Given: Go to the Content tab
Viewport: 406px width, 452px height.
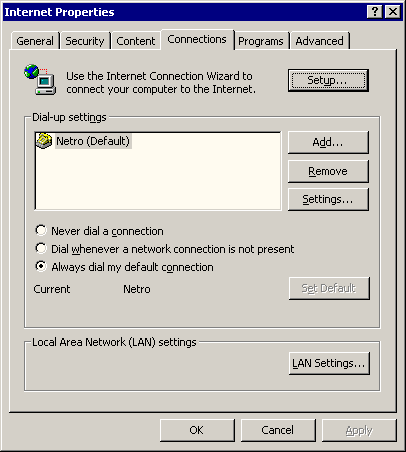Looking at the screenshot, I should pos(136,41).
